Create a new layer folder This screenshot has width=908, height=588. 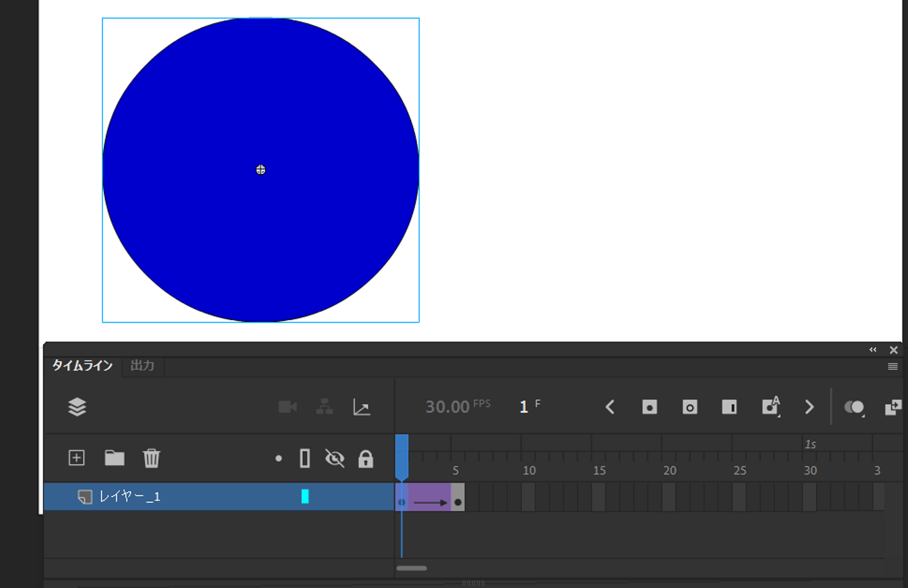click(x=114, y=458)
